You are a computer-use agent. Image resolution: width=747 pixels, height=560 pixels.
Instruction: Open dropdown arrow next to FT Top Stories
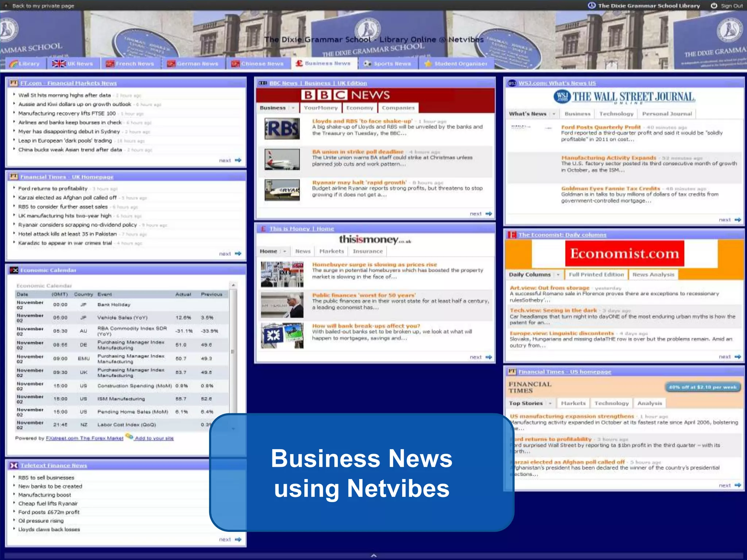(x=550, y=403)
